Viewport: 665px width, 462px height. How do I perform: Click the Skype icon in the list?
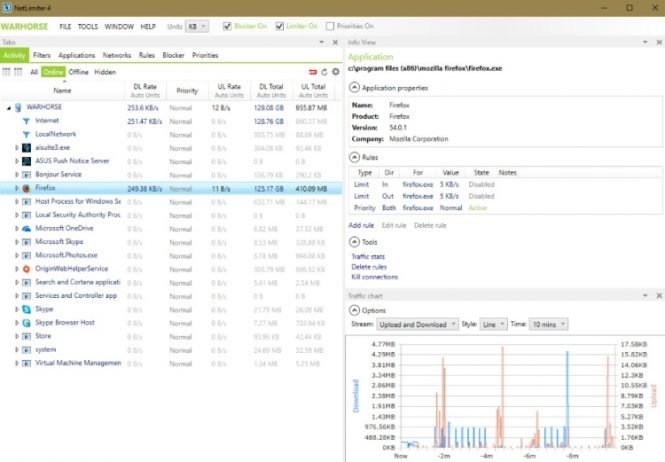(27, 309)
